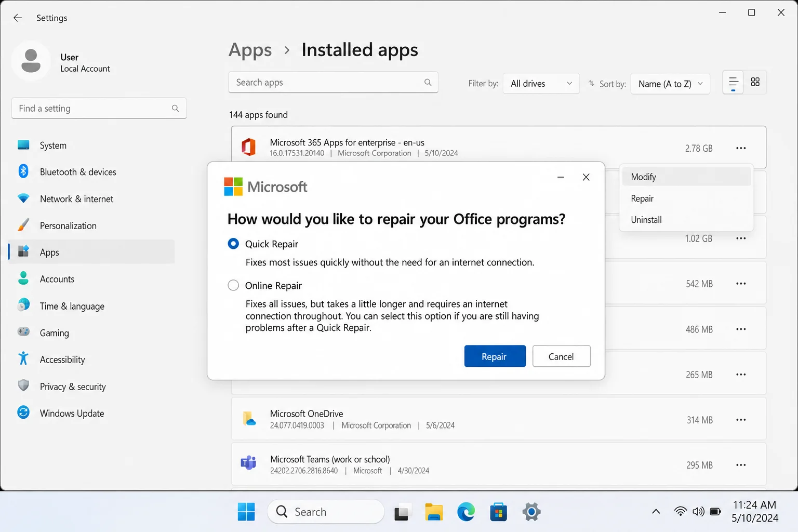Viewport: 798px width, 532px height.
Task: Open Personalization settings
Action: (x=91, y=225)
